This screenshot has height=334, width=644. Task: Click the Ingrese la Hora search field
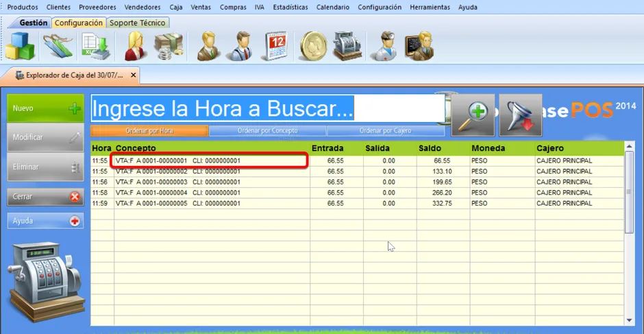[x=268, y=108]
